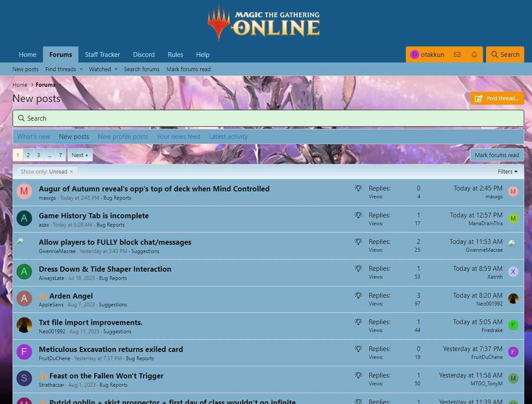Open the alerts bell icon
This screenshot has height=404, width=532.
click(474, 55)
